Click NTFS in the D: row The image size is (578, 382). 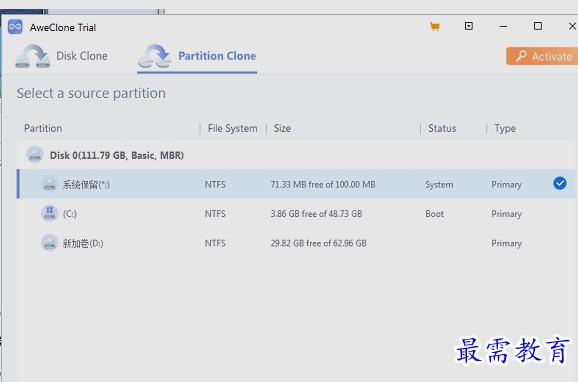coord(215,243)
